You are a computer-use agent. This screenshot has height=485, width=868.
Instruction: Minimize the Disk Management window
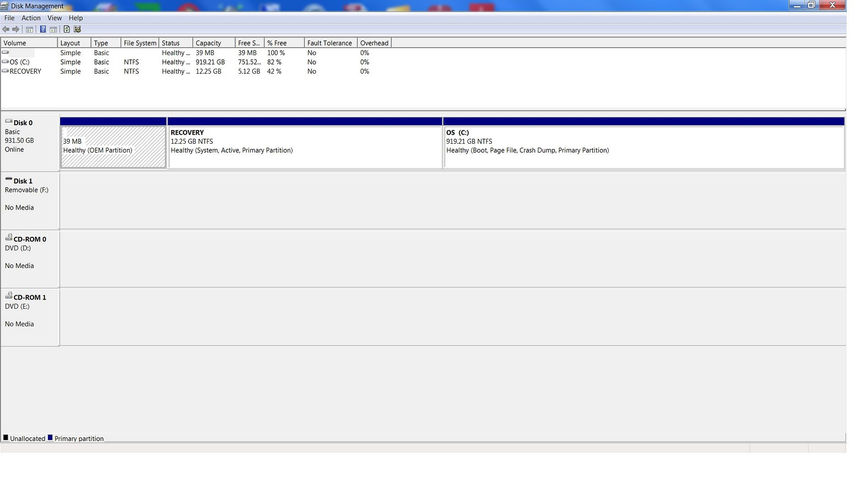click(797, 5)
